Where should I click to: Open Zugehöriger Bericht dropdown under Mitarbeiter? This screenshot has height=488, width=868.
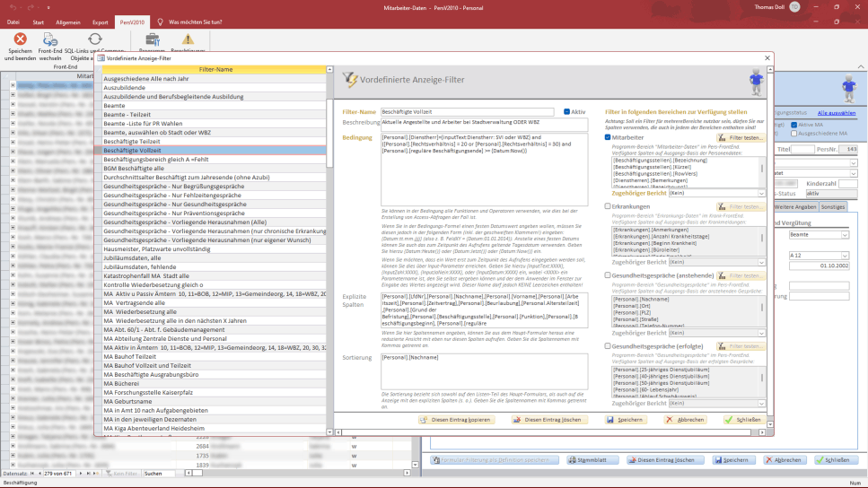click(761, 193)
